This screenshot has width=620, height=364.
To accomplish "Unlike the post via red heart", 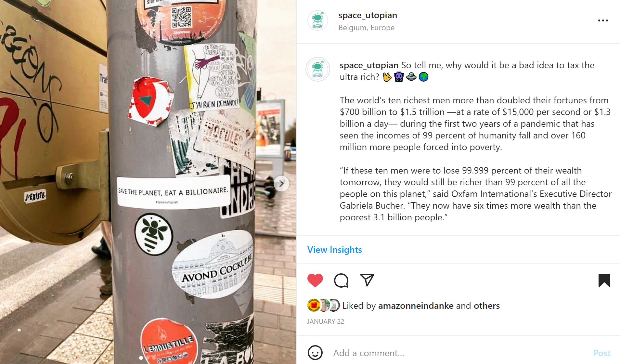I will coord(315,280).
